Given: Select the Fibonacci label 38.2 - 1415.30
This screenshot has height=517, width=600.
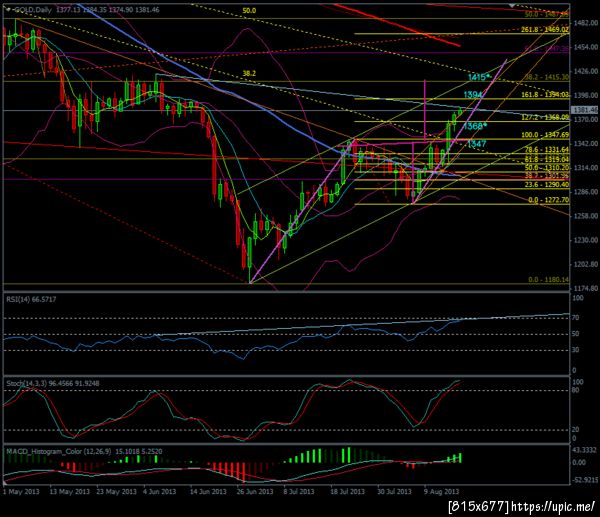Looking at the screenshot, I should (x=547, y=77).
